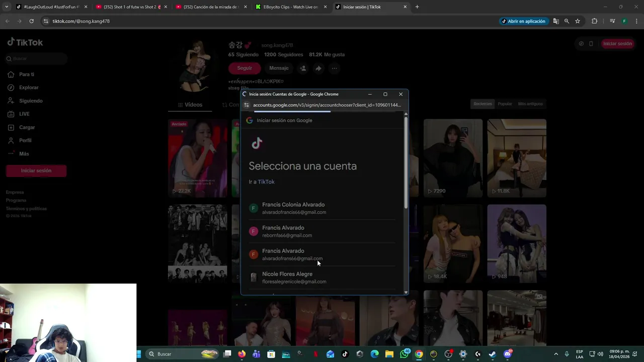Open video thumbnail with 18.4K views
This screenshot has width=644, height=362.
pos(453,243)
